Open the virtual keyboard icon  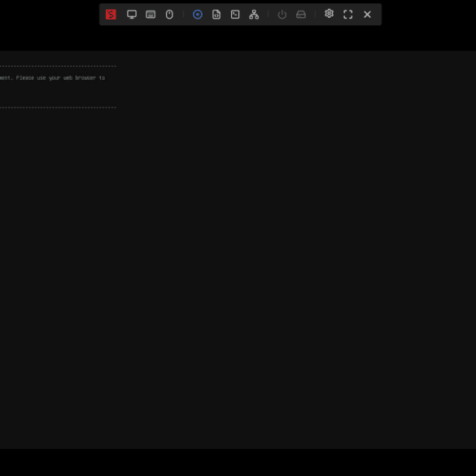click(151, 15)
